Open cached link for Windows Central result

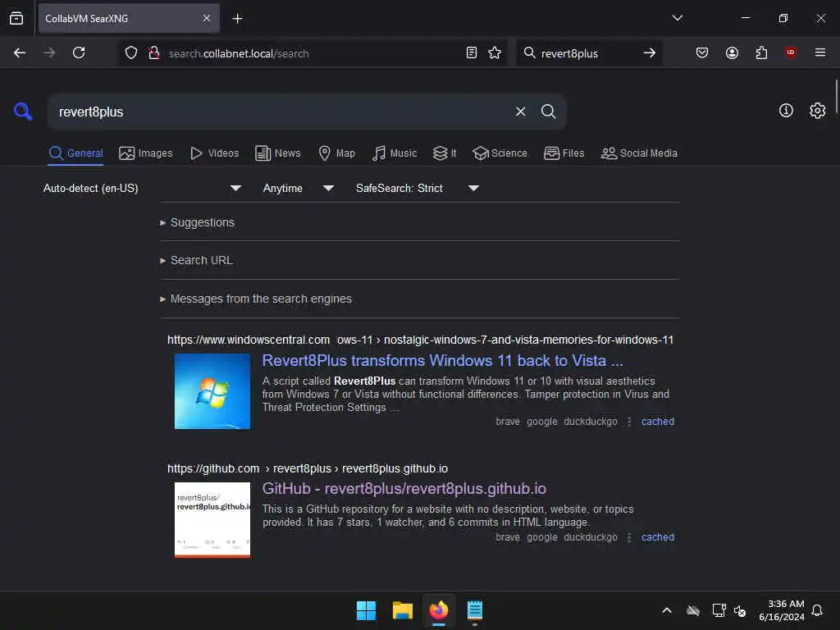[657, 422]
